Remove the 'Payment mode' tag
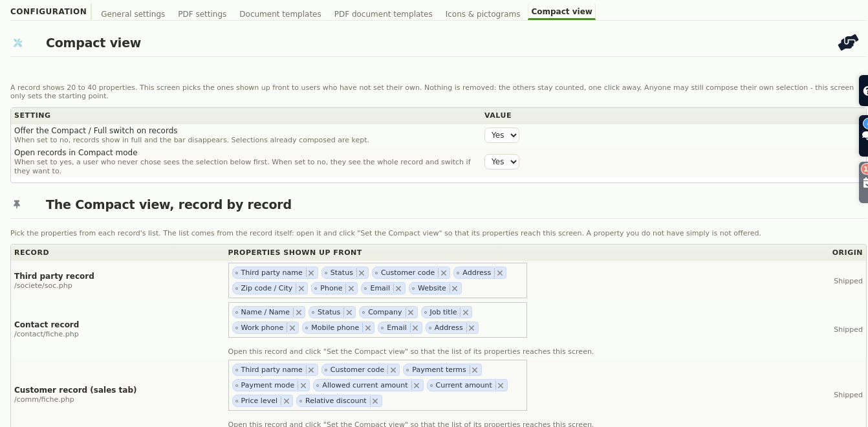 click(303, 386)
